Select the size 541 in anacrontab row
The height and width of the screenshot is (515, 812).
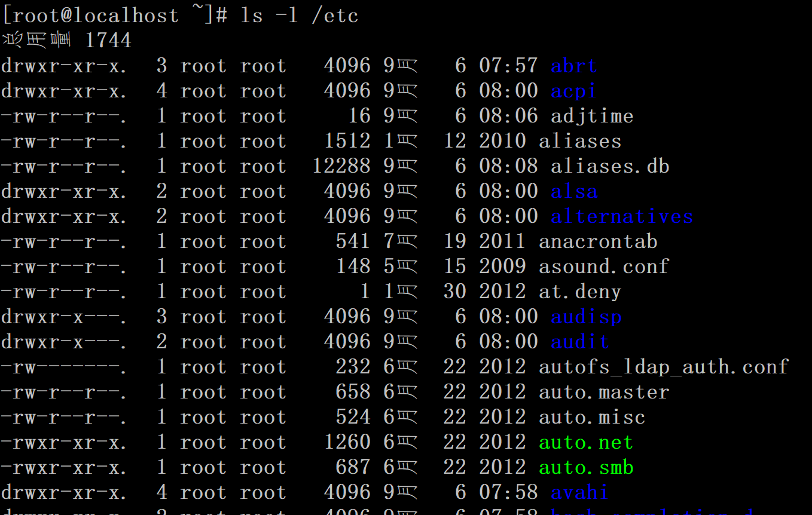(x=353, y=241)
